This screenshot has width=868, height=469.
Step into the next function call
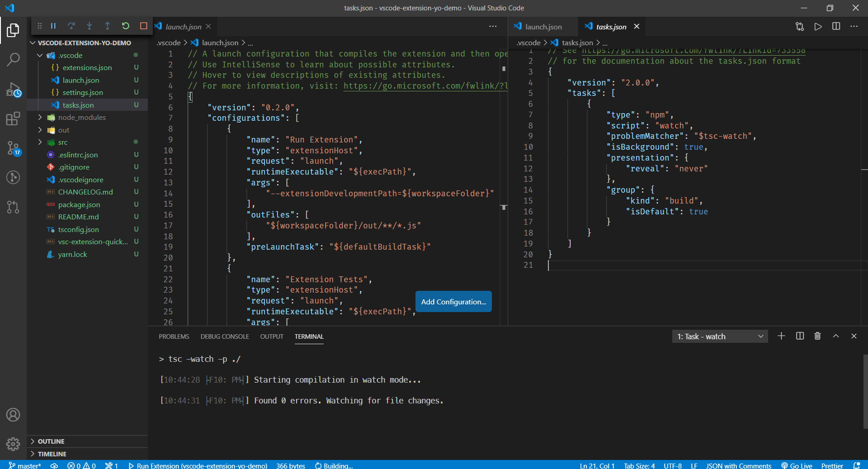(x=90, y=26)
